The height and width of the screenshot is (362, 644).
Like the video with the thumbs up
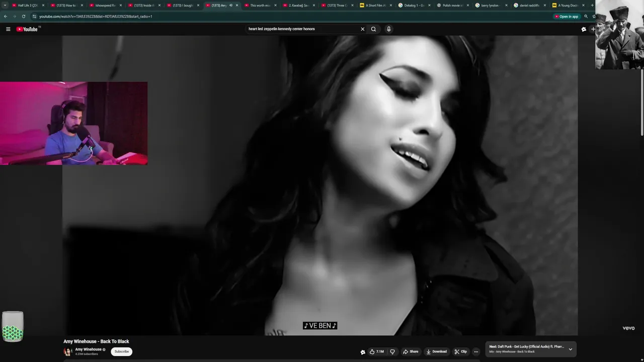[x=376, y=351]
